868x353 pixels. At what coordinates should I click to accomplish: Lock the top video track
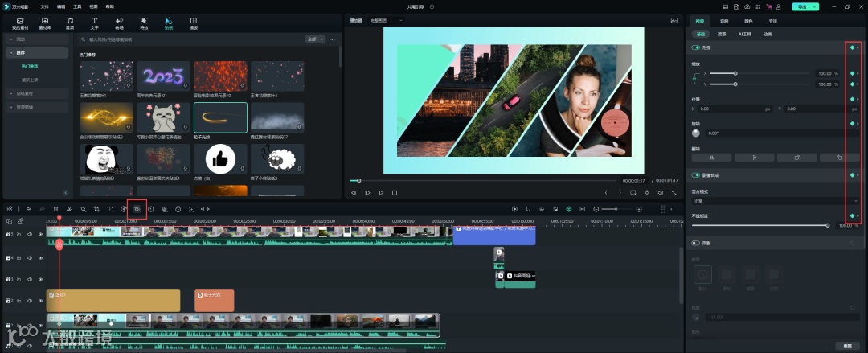click(18, 235)
